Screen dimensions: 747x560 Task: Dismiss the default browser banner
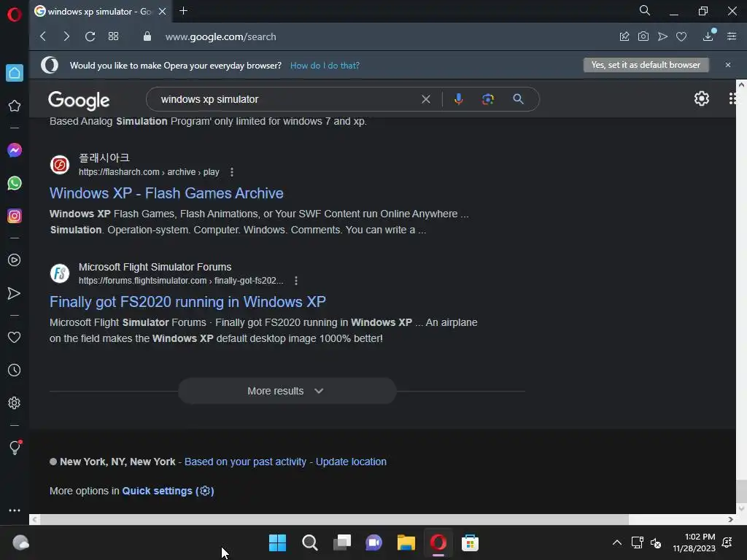coord(728,65)
